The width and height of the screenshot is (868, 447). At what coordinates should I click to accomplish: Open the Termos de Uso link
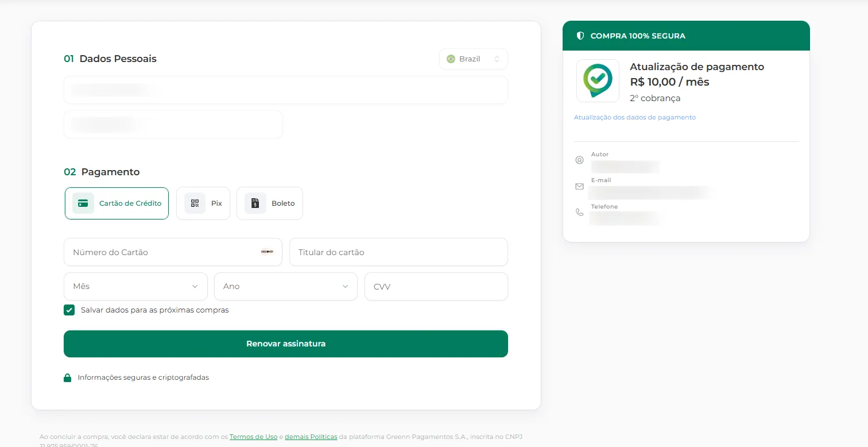pos(253,437)
